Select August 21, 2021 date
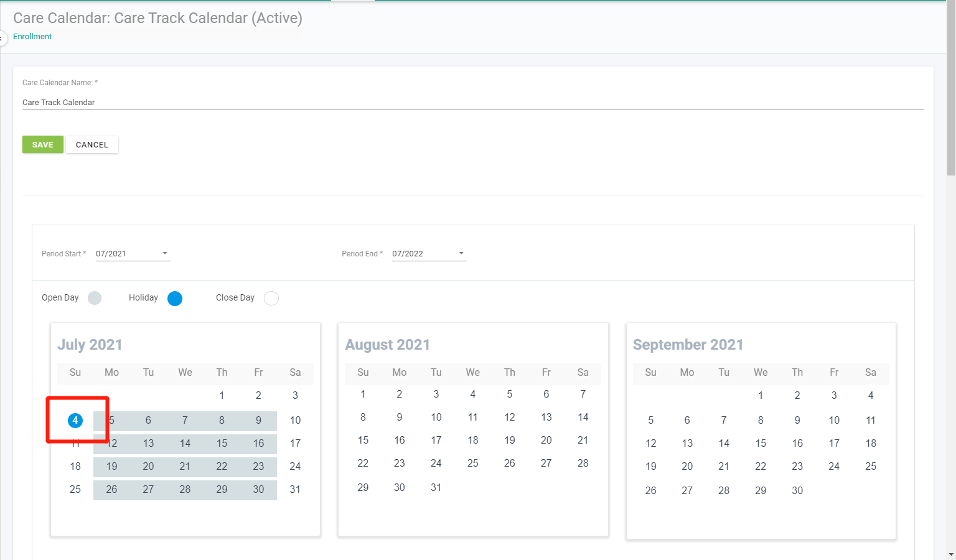The width and height of the screenshot is (956, 560). pos(583,441)
